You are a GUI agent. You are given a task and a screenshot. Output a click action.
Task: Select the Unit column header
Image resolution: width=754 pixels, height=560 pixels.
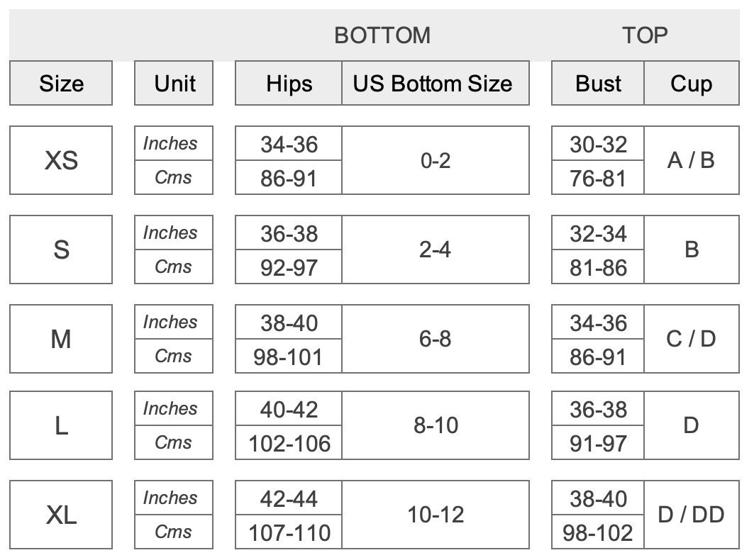pyautogui.click(x=174, y=83)
